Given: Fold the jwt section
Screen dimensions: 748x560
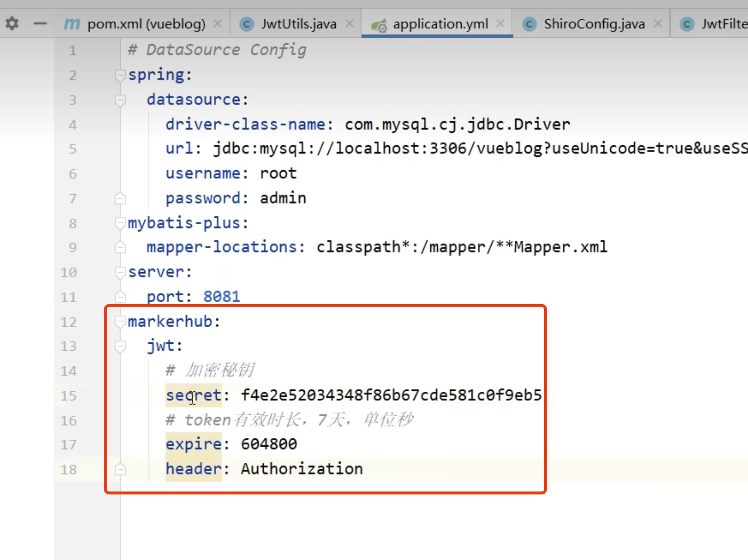Looking at the screenshot, I should (120, 346).
